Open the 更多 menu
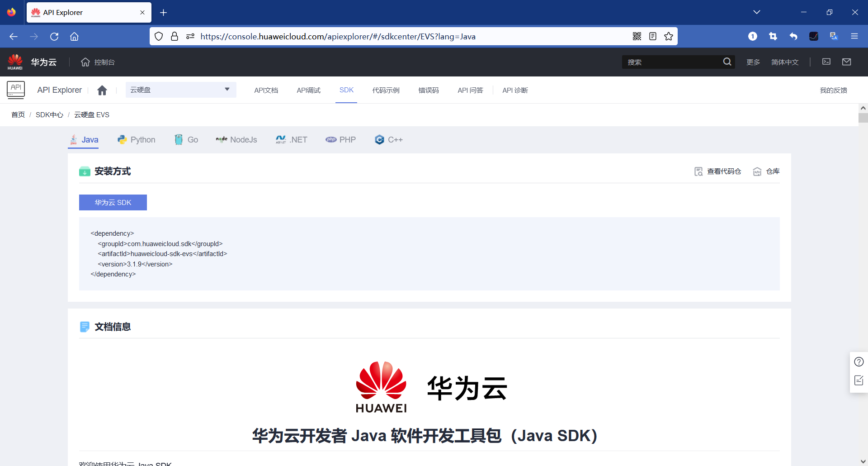868x466 pixels. click(753, 62)
